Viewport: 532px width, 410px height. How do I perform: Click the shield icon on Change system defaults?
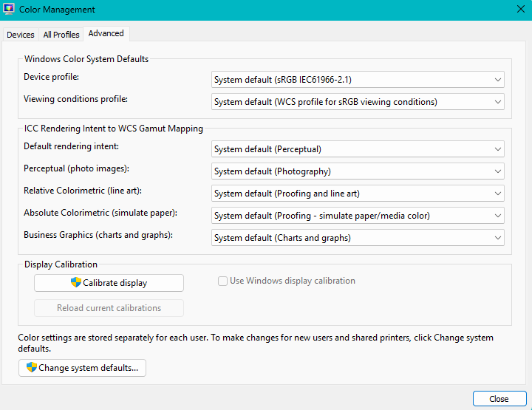31,367
